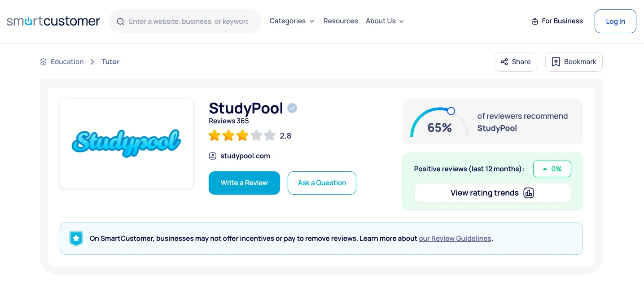The width and height of the screenshot is (644, 296).
Task: Open the Resources menu item
Action: [341, 21]
